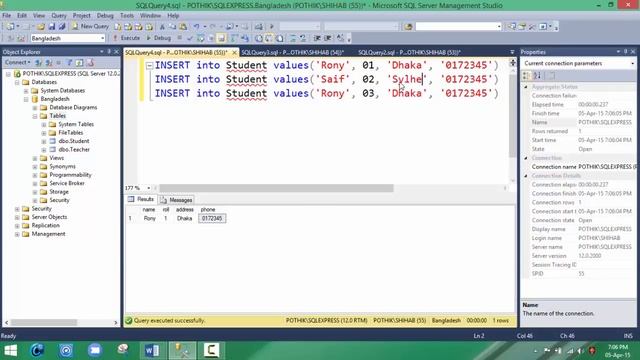Start Debug from the SQL toolbar

[159, 38]
